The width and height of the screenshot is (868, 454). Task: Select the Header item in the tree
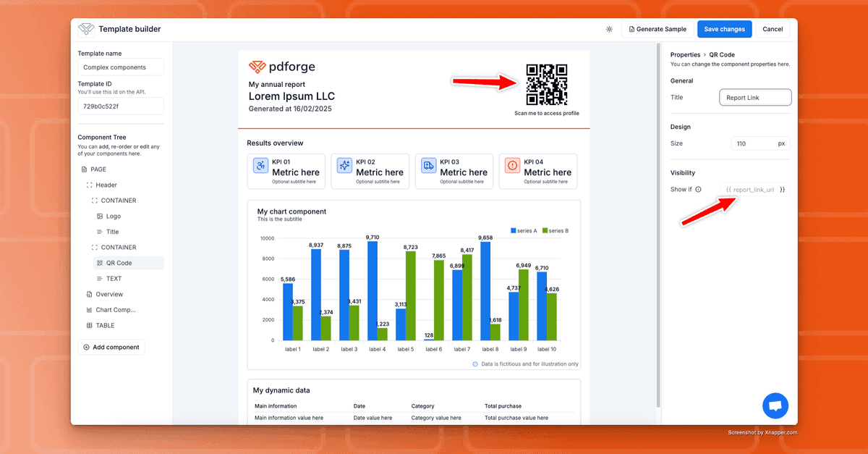click(x=106, y=185)
